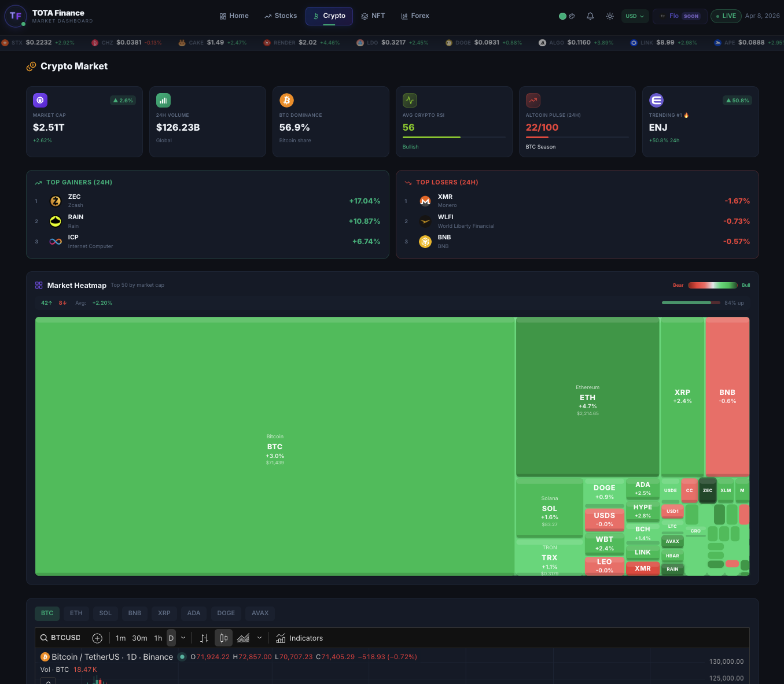Go to the Home tab
The image size is (784, 684).
tap(234, 16)
